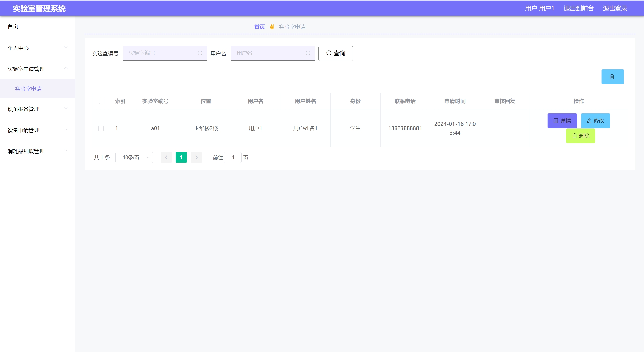Go to the previous page arrow
The width and height of the screenshot is (644, 352).
click(x=166, y=158)
